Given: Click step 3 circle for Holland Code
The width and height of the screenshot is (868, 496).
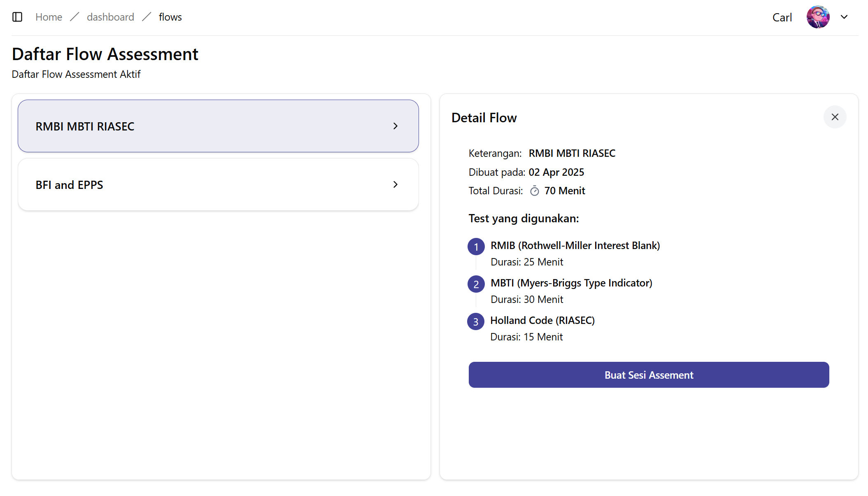Looking at the screenshot, I should pyautogui.click(x=476, y=321).
